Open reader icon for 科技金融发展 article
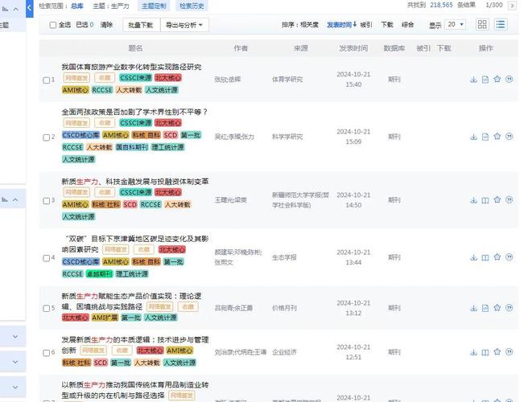 click(485, 200)
